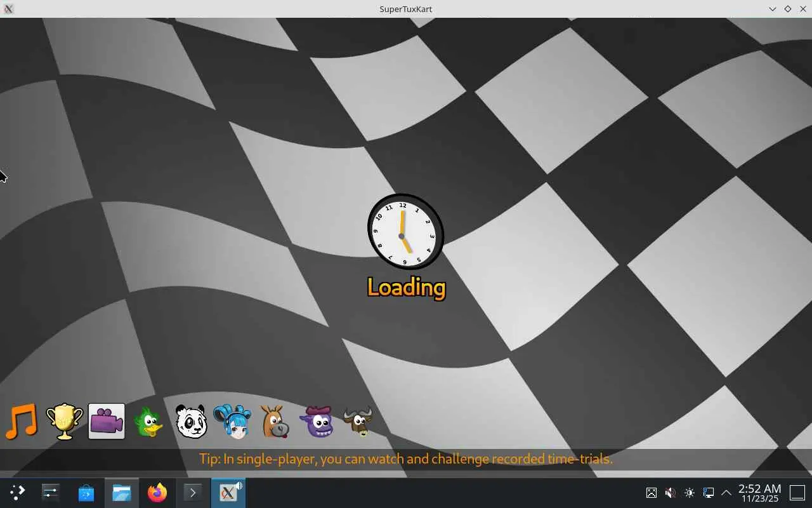Open the network connections tray icon
This screenshot has width=812, height=508.
click(x=709, y=492)
